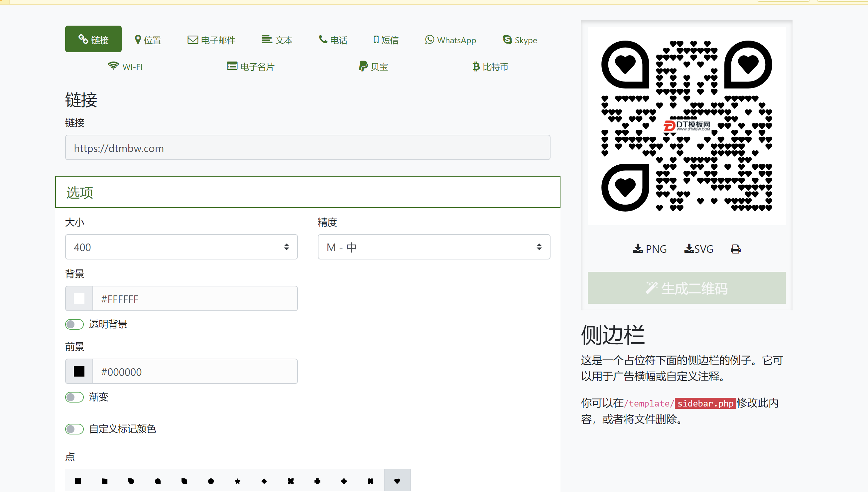The image size is (868, 494).
Task: Click the #FFFFFF background color field
Action: tap(195, 299)
